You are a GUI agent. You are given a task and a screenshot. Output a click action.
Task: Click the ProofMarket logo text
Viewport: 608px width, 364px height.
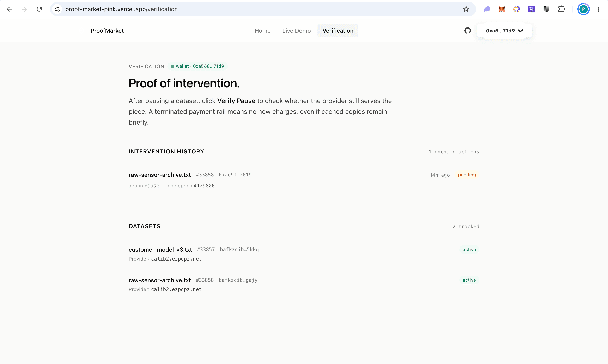click(x=107, y=31)
